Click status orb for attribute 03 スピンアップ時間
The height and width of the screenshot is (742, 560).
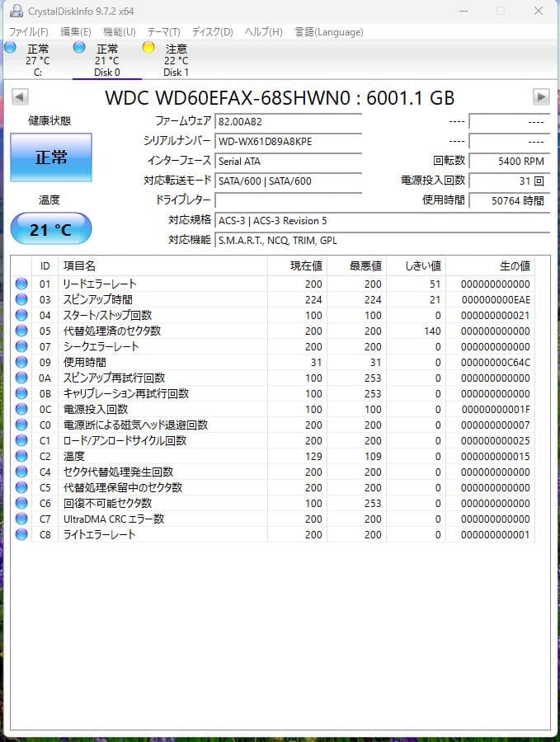pyautogui.click(x=21, y=299)
